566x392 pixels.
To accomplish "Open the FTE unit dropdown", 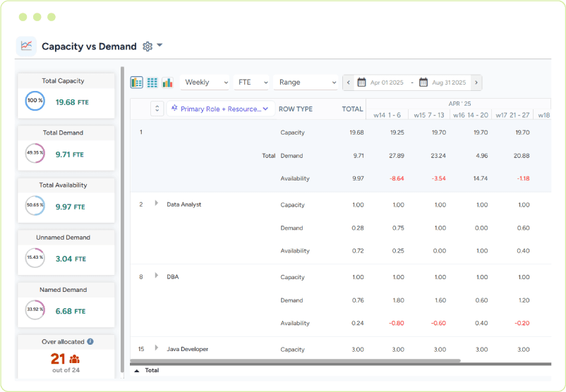I will click(x=252, y=82).
